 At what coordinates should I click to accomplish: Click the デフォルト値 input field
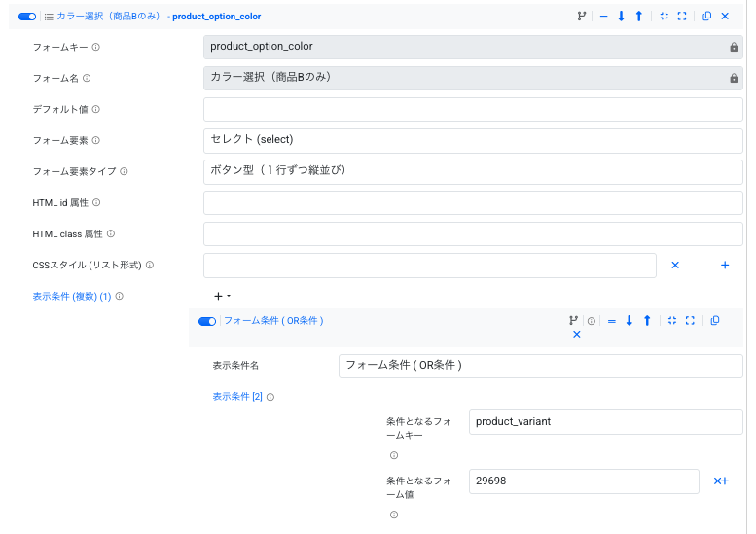click(x=473, y=109)
